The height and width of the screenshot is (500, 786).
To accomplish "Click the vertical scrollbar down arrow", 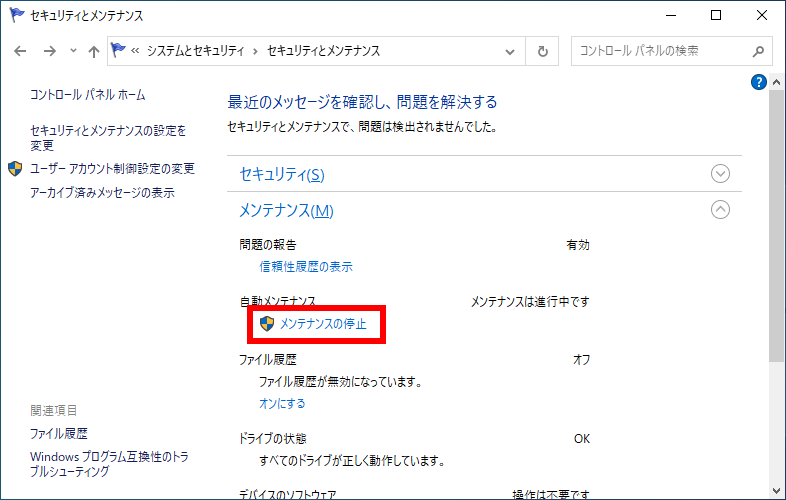I will 777,492.
